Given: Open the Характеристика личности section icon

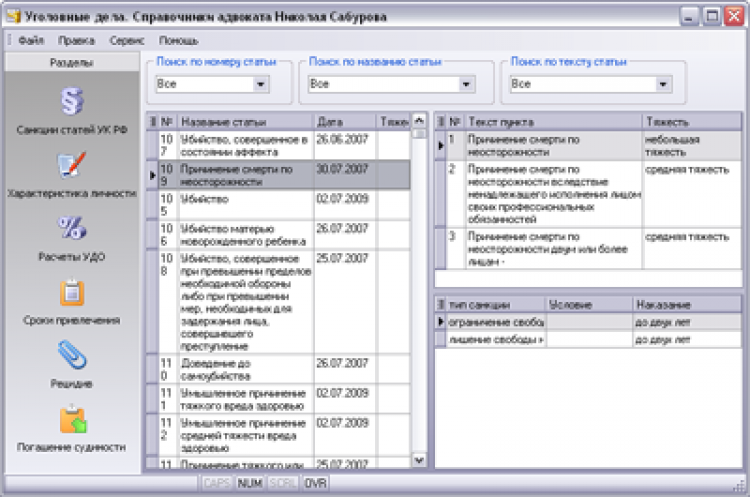Looking at the screenshot, I should point(72,165).
